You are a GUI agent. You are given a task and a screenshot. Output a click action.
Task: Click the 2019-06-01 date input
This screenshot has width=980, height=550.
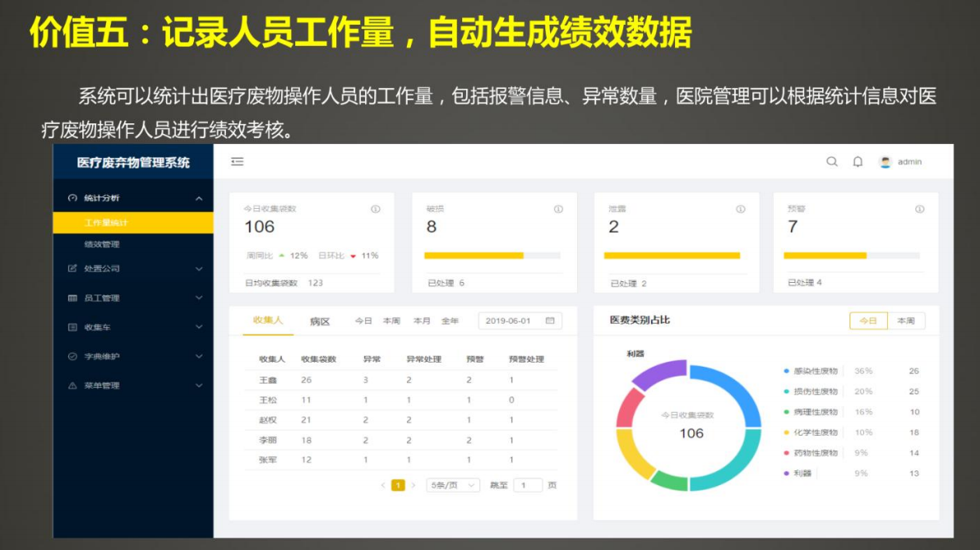pyautogui.click(x=520, y=321)
